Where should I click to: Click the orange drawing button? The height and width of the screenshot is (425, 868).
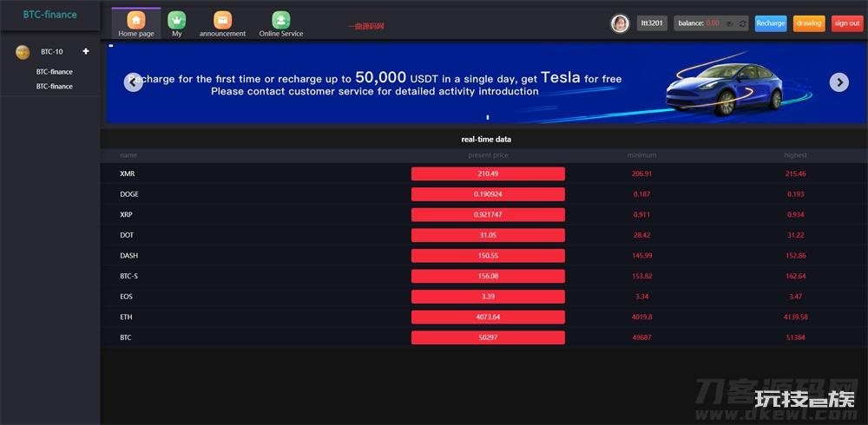pos(809,23)
